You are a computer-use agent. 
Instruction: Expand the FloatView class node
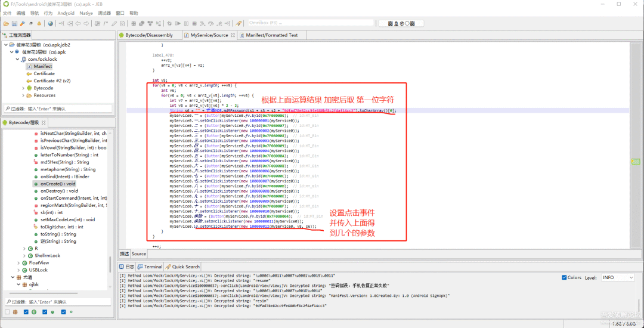click(18, 263)
